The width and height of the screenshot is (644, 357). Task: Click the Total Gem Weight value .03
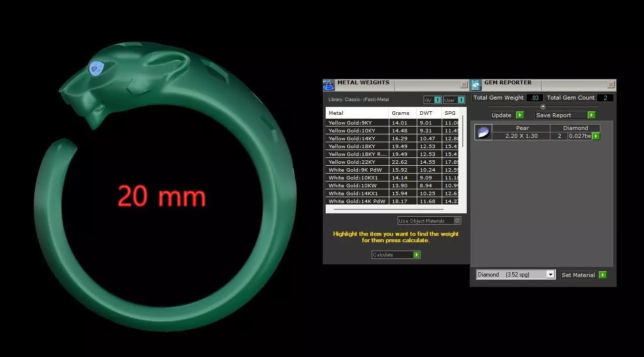tap(535, 98)
